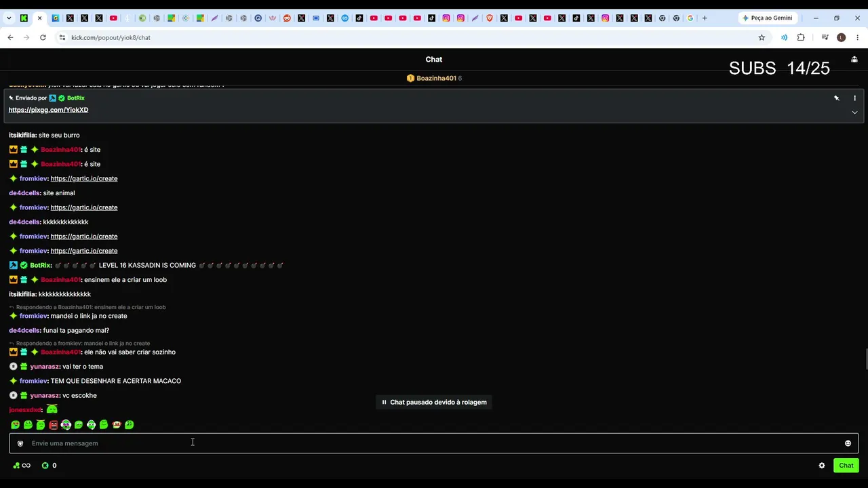Screen dimensions: 868x488
Task: Insert the first green emote in quick row
Action: click(x=15, y=425)
